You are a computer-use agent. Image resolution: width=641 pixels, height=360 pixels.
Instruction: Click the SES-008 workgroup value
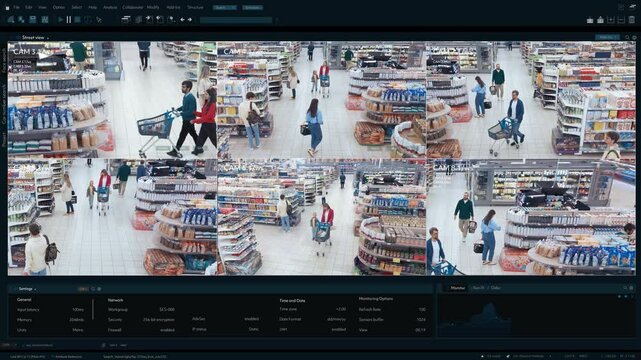pyautogui.click(x=167, y=310)
